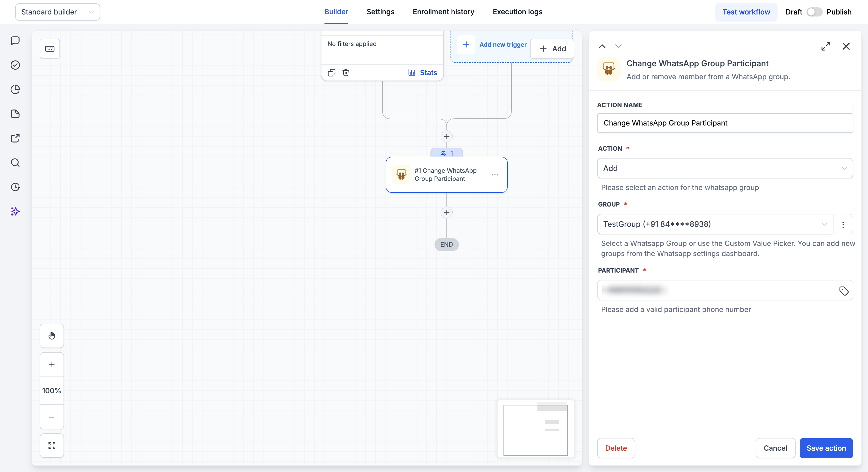Click the END node
This screenshot has height=472, width=868.
(446, 245)
